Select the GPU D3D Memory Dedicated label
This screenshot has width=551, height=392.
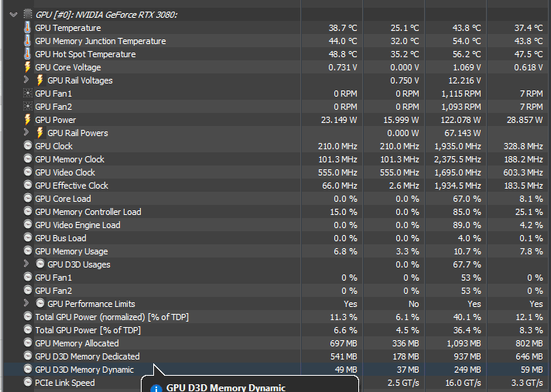(x=87, y=356)
